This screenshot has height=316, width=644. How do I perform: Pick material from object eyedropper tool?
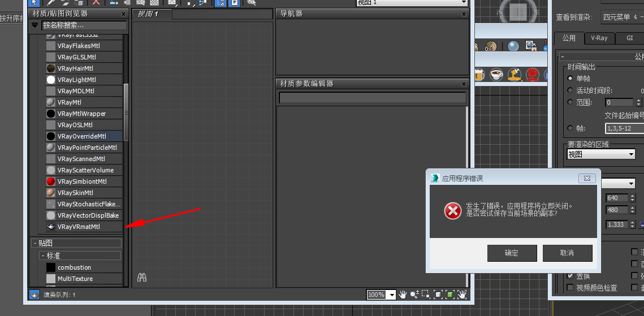pyautogui.click(x=51, y=2)
